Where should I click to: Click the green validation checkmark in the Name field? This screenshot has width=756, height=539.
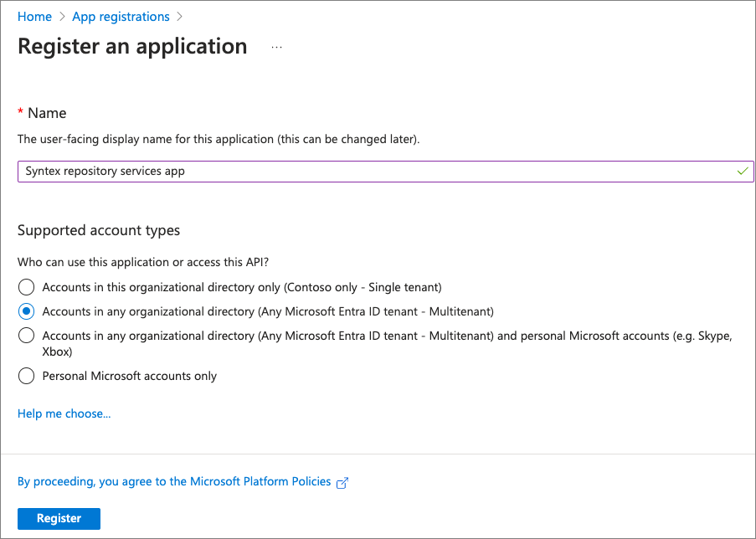(742, 171)
